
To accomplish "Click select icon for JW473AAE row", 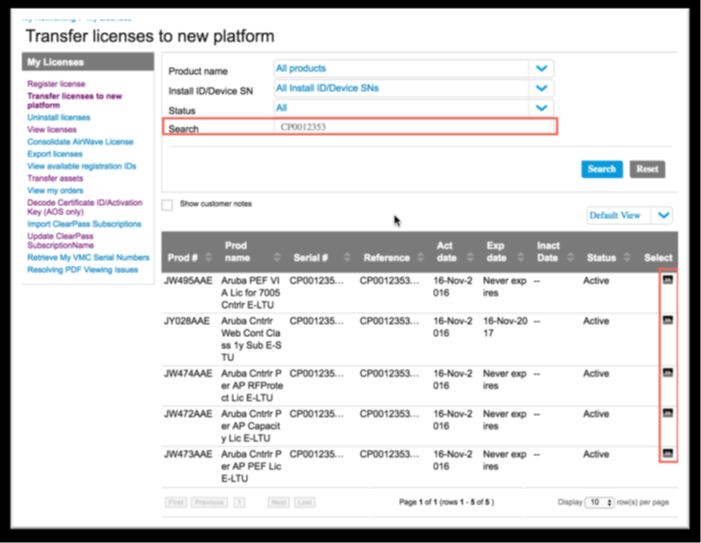I will [667, 453].
